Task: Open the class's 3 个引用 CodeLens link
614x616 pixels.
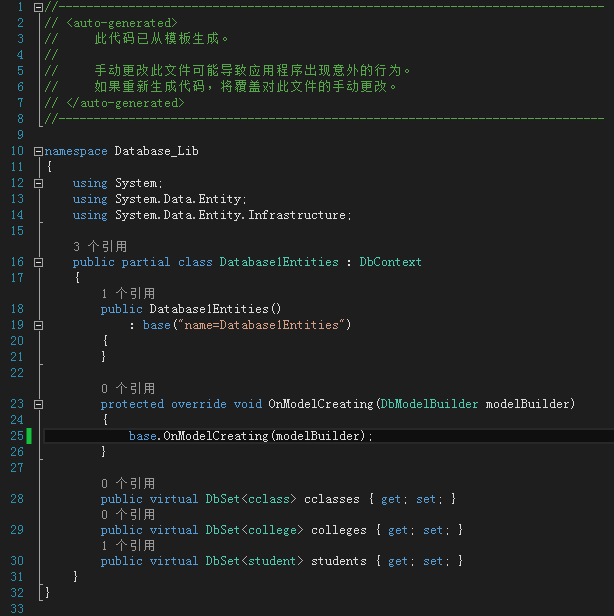Action: pos(100,246)
